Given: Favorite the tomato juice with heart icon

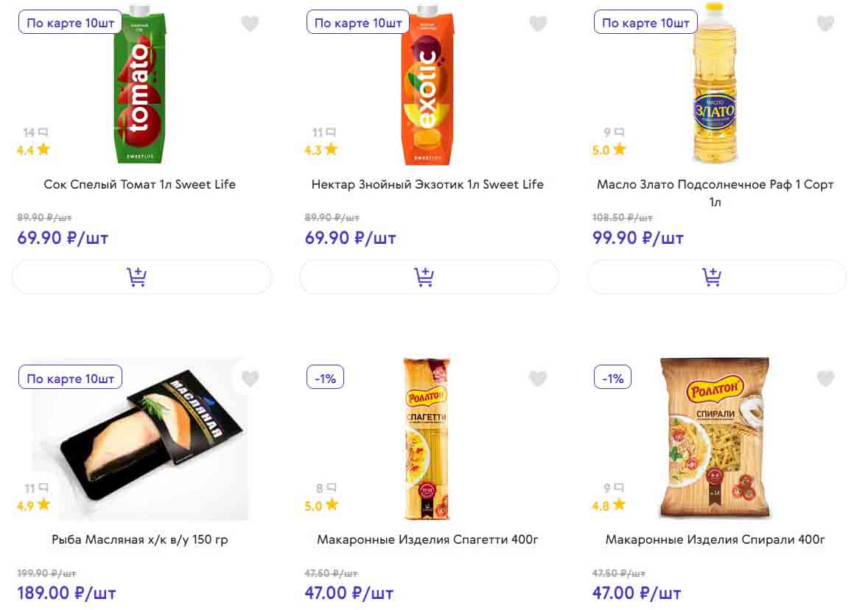Looking at the screenshot, I should tap(251, 24).
